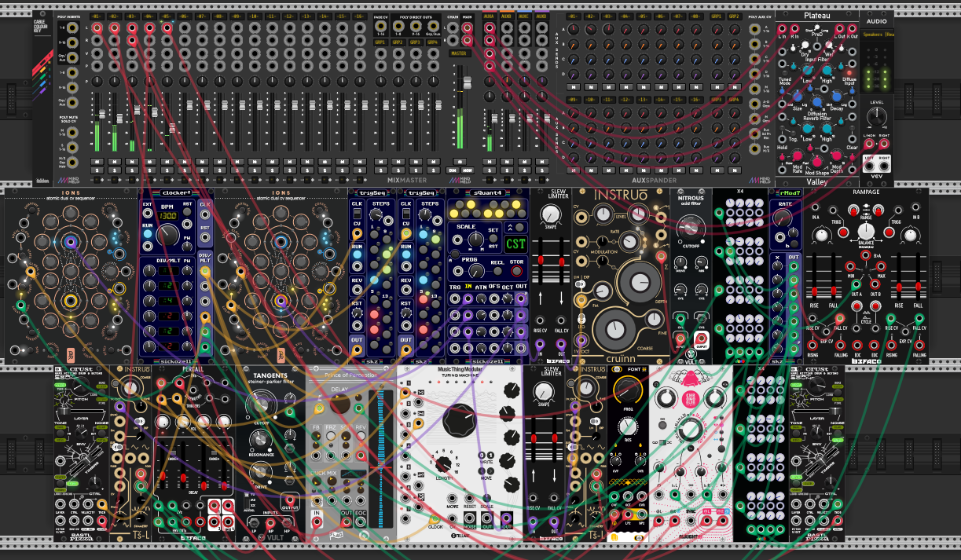Click the red STOR button on sQuant4

coord(519,272)
